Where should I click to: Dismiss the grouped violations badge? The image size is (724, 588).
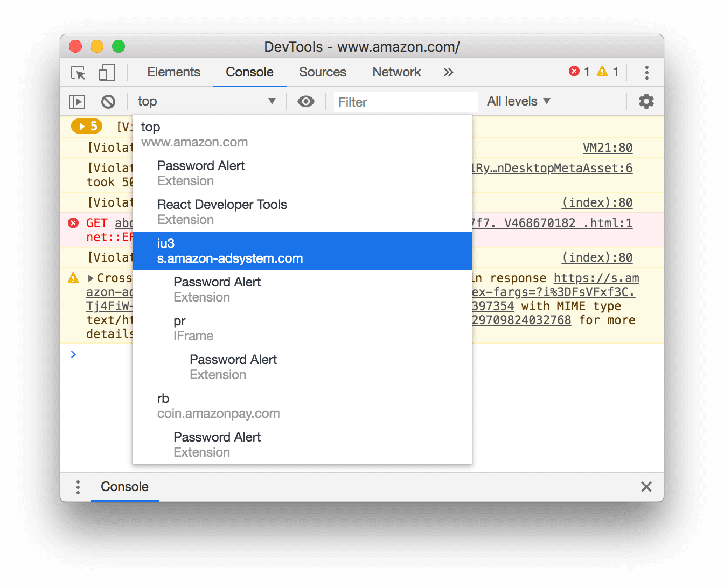(86, 126)
